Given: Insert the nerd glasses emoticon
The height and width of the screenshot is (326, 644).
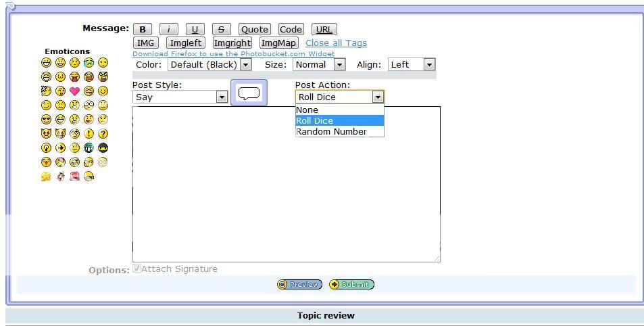Looking at the screenshot, I should click(89, 177).
